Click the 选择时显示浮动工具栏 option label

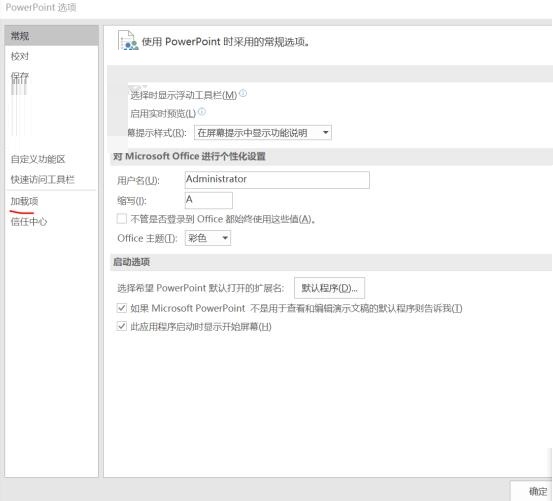[184, 95]
